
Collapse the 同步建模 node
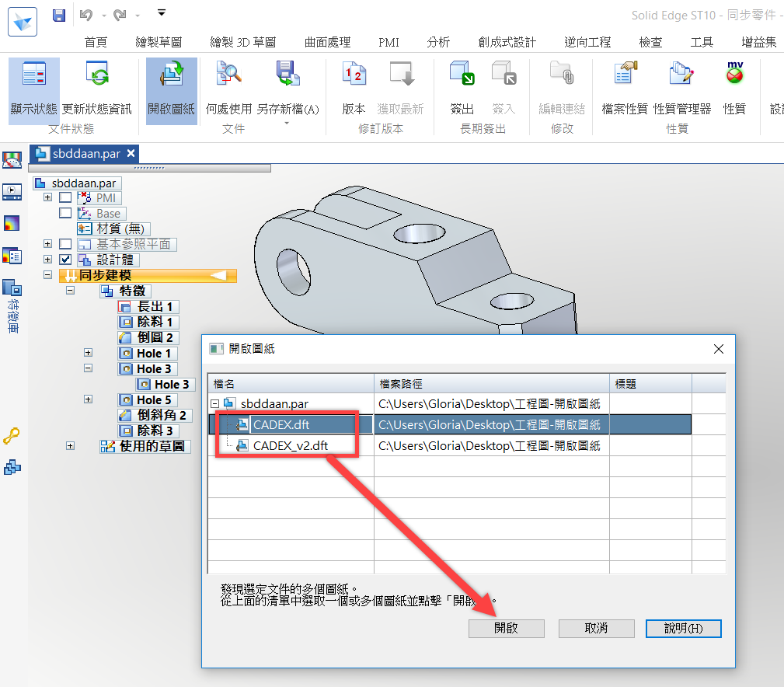47,275
